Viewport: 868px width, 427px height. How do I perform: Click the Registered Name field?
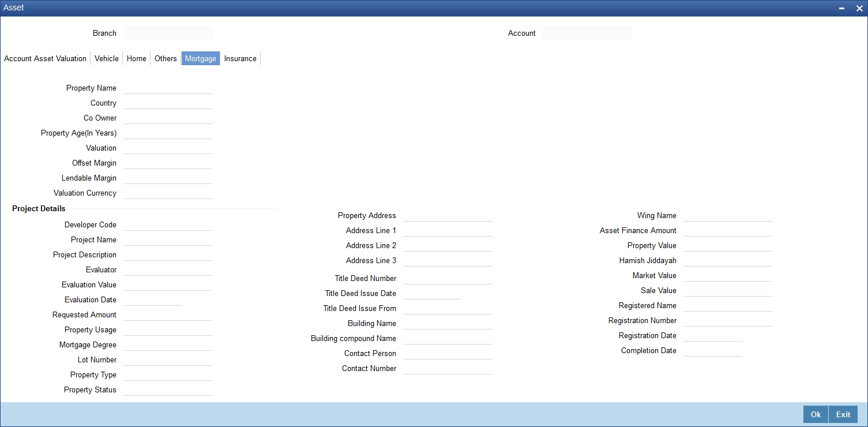(x=728, y=305)
